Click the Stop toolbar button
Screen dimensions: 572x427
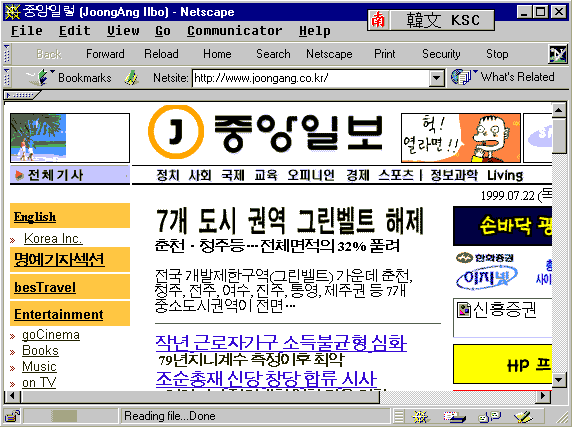pos(497,54)
